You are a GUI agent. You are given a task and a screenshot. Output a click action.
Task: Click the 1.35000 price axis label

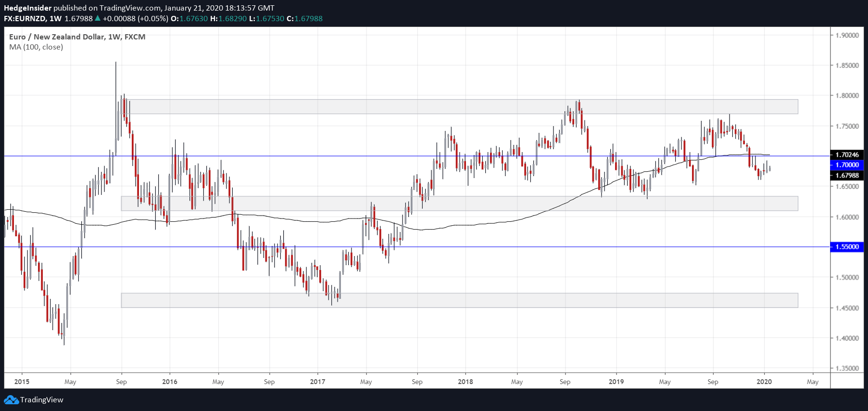pos(847,369)
